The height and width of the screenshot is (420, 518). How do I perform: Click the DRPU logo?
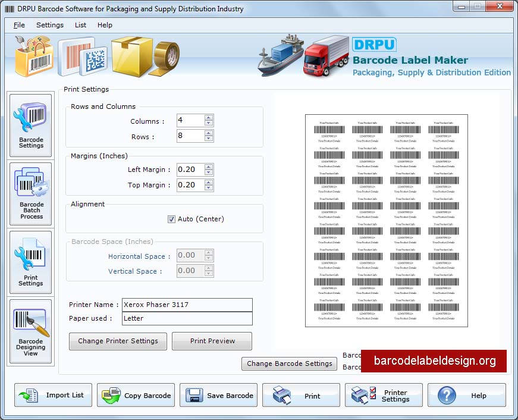click(374, 45)
